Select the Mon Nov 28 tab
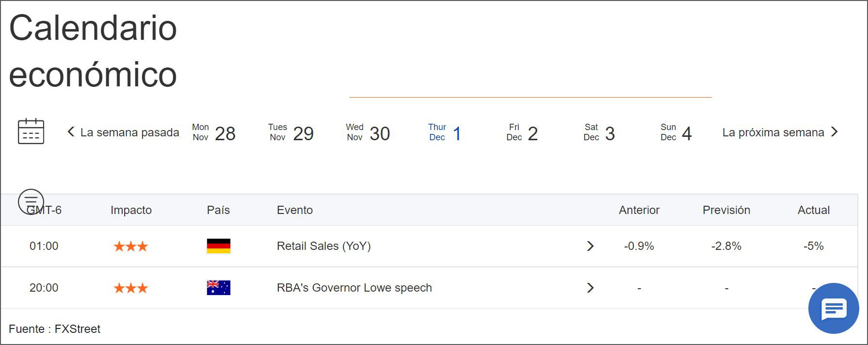The image size is (868, 345). [214, 133]
